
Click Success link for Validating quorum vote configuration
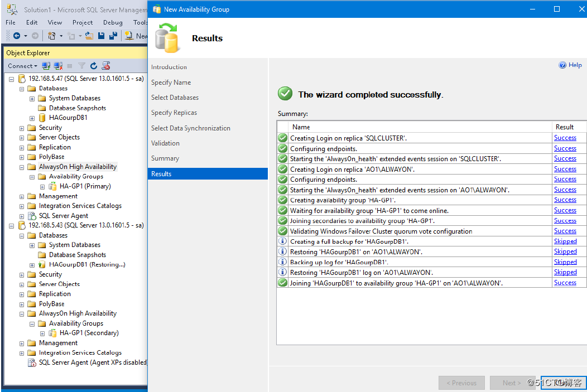[x=565, y=231]
